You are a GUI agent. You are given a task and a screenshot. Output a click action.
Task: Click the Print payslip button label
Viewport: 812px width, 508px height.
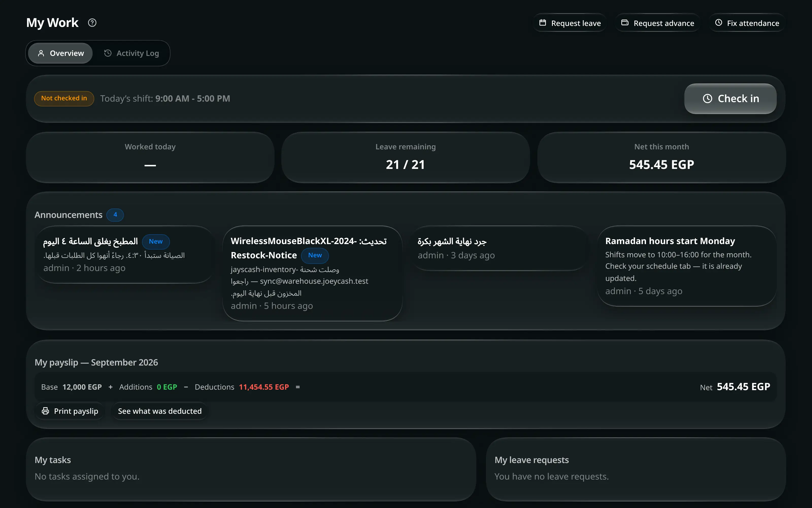(x=76, y=411)
